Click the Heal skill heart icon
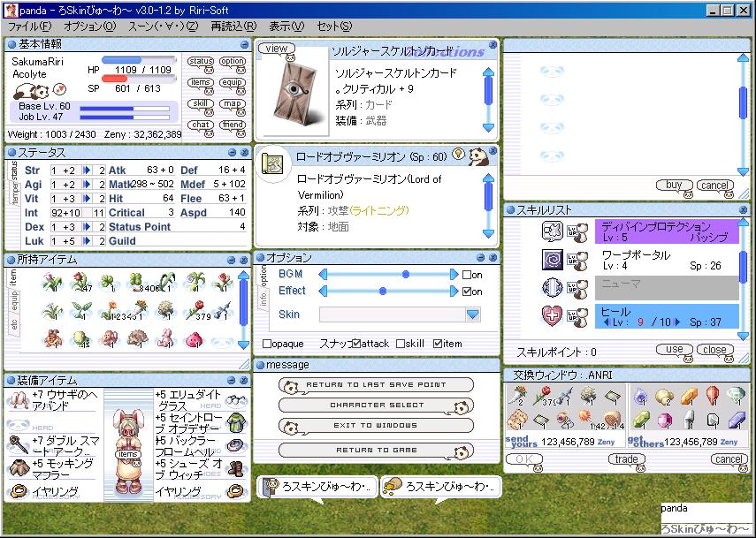 [552, 316]
